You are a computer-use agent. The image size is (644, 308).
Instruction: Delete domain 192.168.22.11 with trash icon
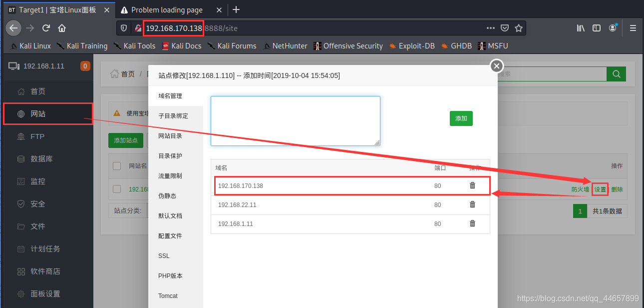[472, 204]
